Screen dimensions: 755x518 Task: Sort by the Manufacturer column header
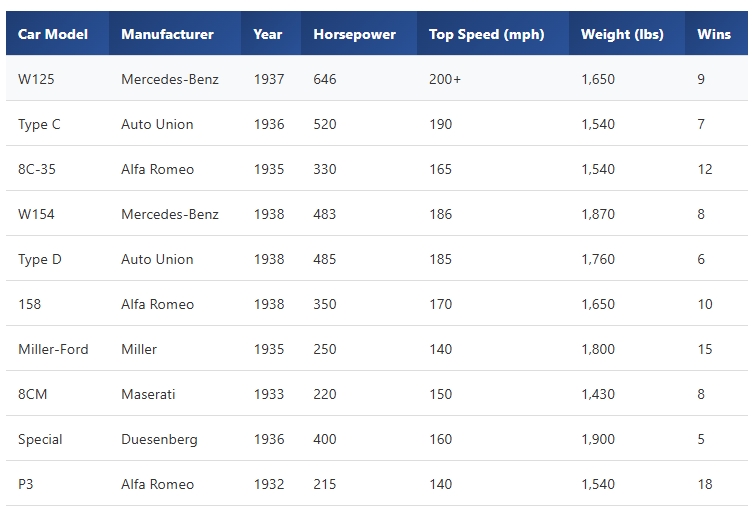click(x=175, y=34)
